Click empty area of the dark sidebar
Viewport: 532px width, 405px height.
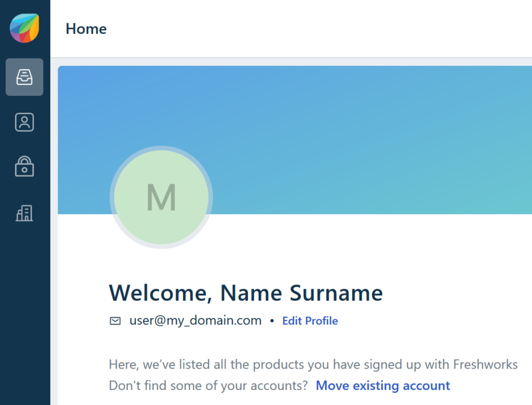coord(24,312)
